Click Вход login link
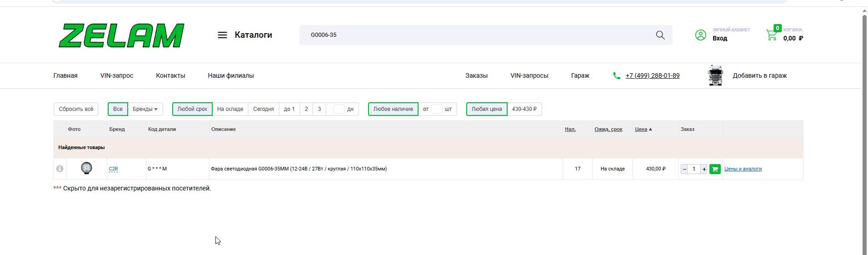868x255 pixels. [720, 39]
